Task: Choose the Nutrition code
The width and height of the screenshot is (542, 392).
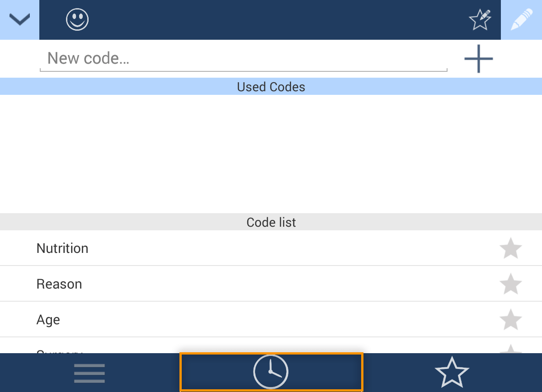Action: pos(271,248)
